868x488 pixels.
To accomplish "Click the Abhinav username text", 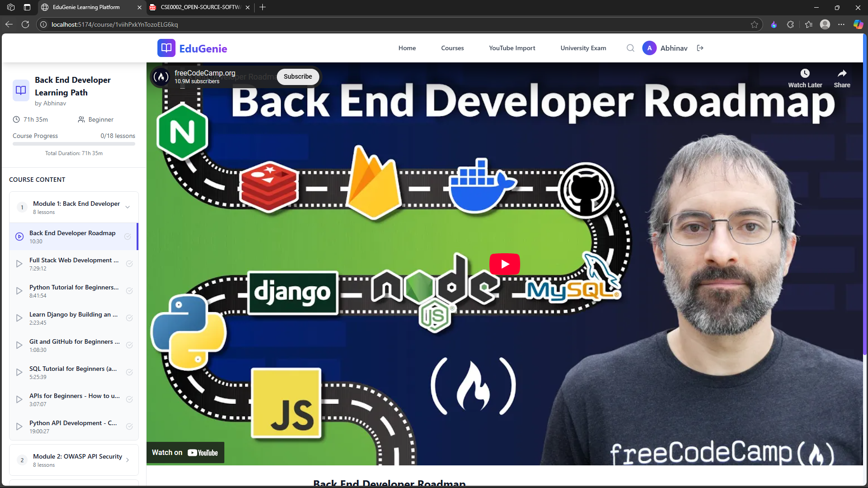I will pos(674,48).
